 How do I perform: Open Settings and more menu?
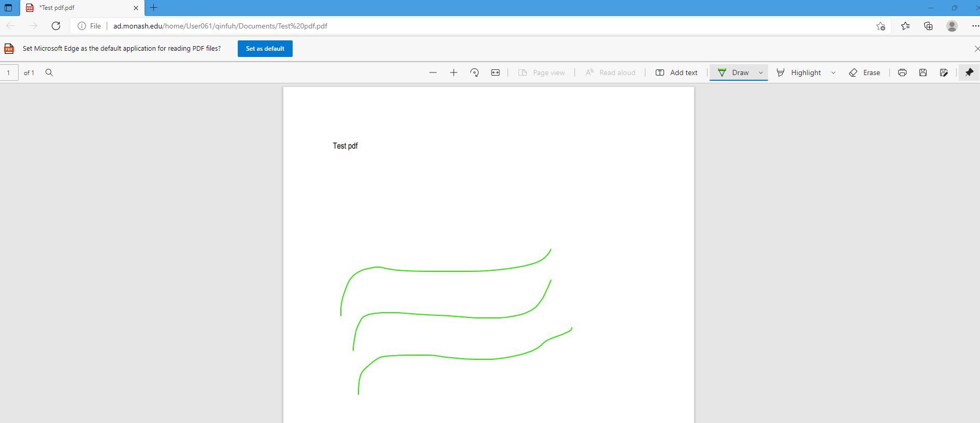[x=975, y=26]
